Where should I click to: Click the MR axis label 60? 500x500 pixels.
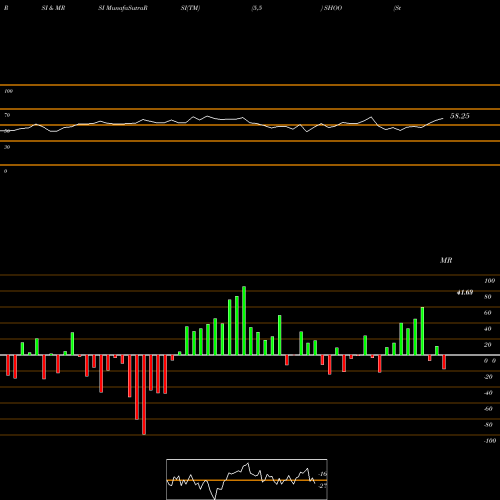tap(488, 313)
